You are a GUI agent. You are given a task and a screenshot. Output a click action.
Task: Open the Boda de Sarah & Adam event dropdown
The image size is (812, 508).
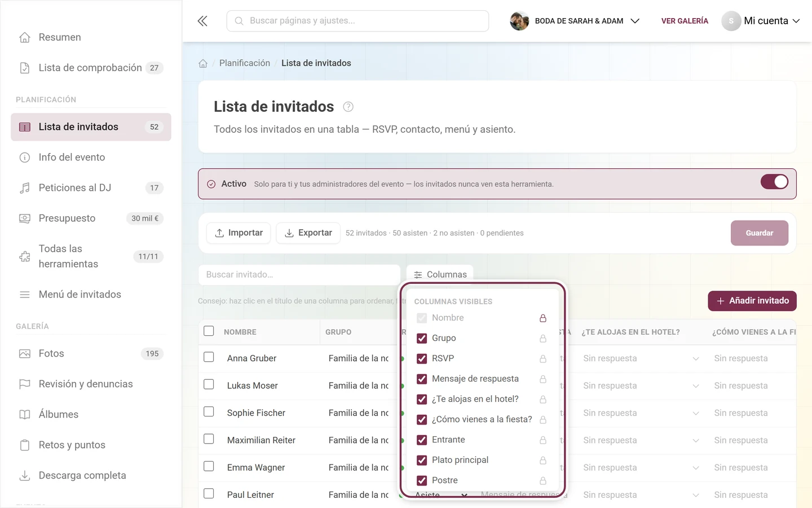pos(575,21)
